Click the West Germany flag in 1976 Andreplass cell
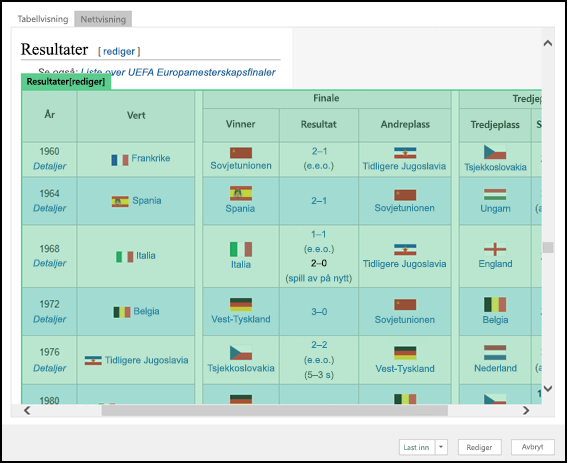This screenshot has width=567, height=463. point(405,353)
